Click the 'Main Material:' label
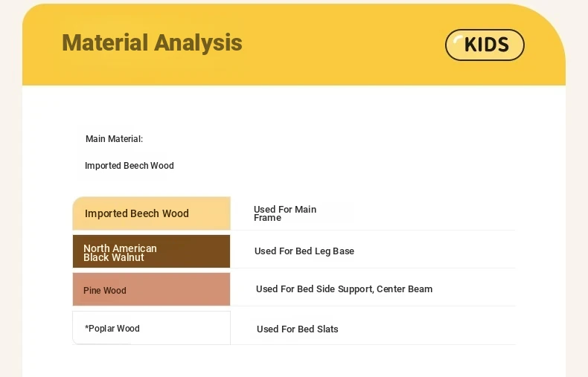The height and width of the screenshot is (377, 588). (114, 139)
